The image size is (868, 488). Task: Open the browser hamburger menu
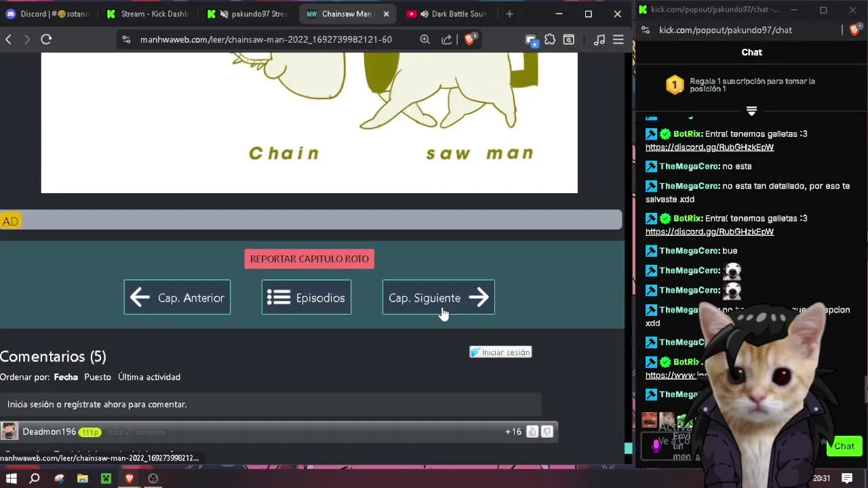(618, 40)
